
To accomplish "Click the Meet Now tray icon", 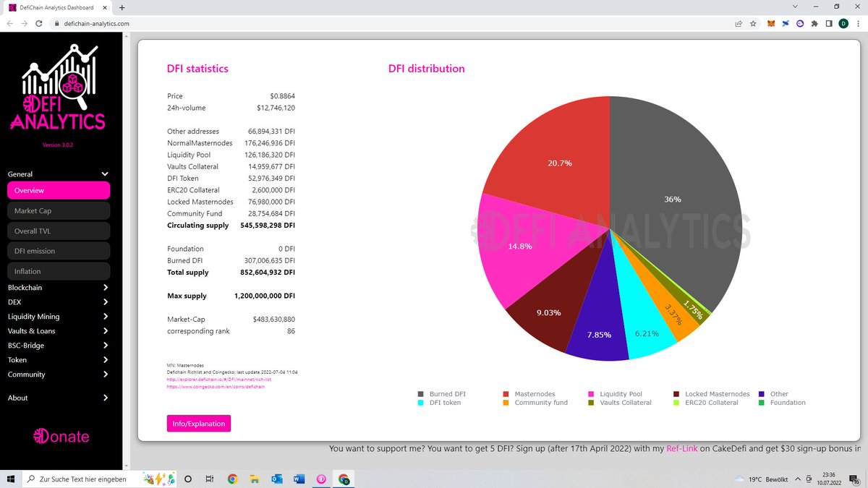I will point(808,479).
